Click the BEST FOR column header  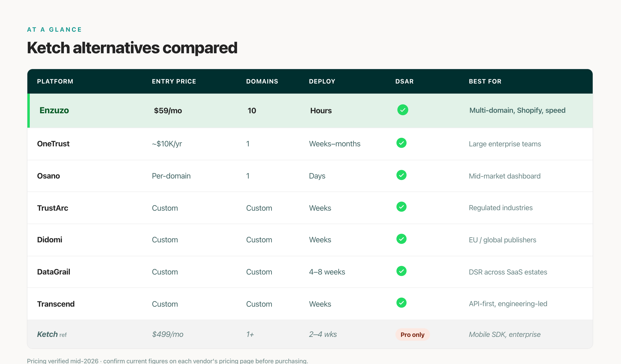point(485,81)
